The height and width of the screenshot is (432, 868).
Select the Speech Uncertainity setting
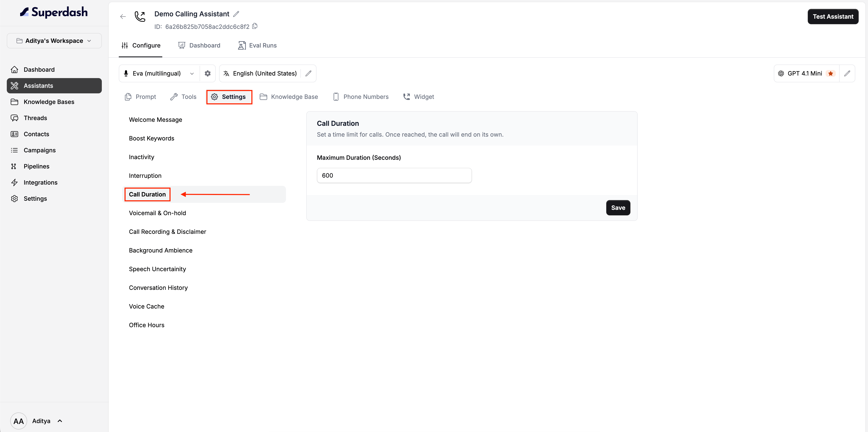click(x=204, y=269)
